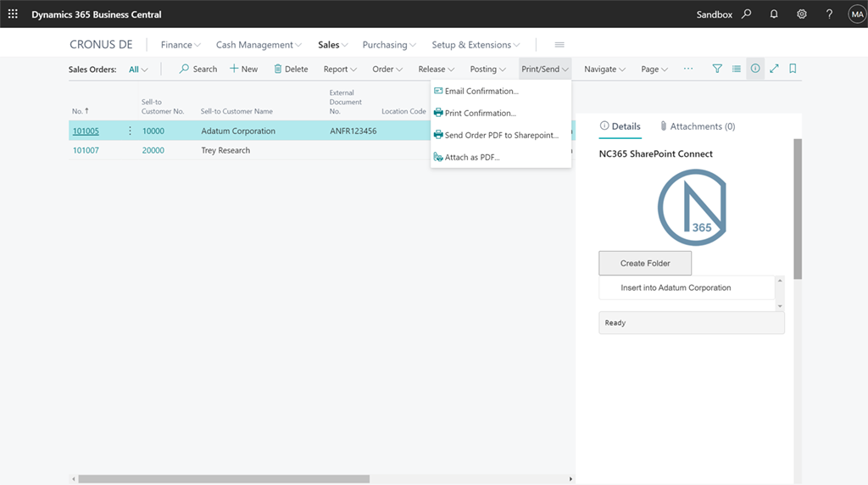Expand the Finance menu
Image resolution: width=868 pixels, height=485 pixels.
(181, 45)
